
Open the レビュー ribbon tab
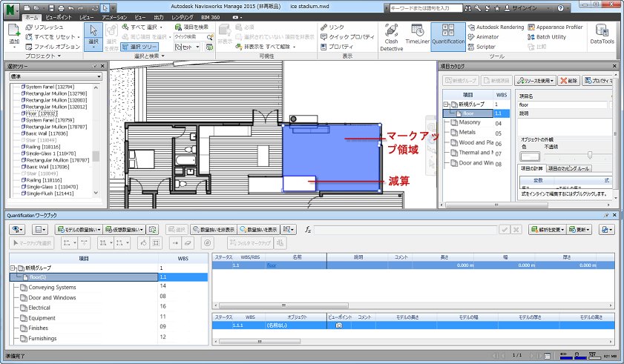[86, 18]
